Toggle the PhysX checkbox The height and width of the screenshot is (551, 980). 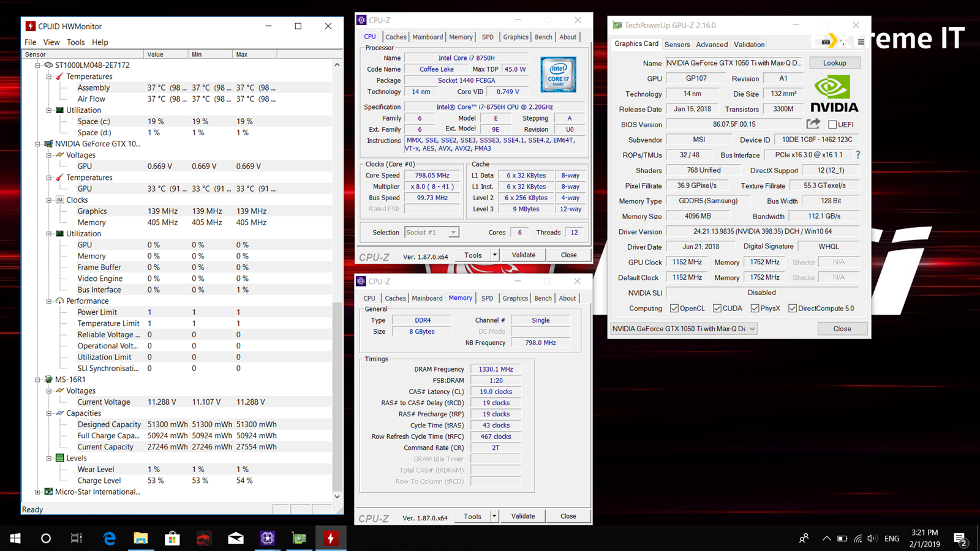(755, 309)
